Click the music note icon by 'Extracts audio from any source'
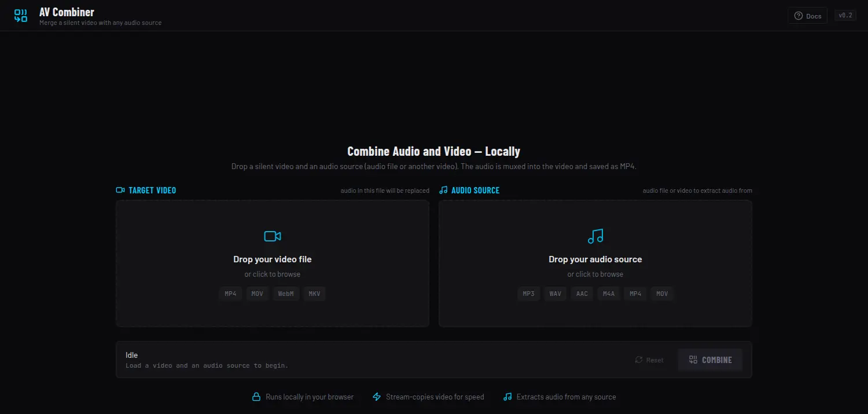Screen dimensions: 868x414 507,397
